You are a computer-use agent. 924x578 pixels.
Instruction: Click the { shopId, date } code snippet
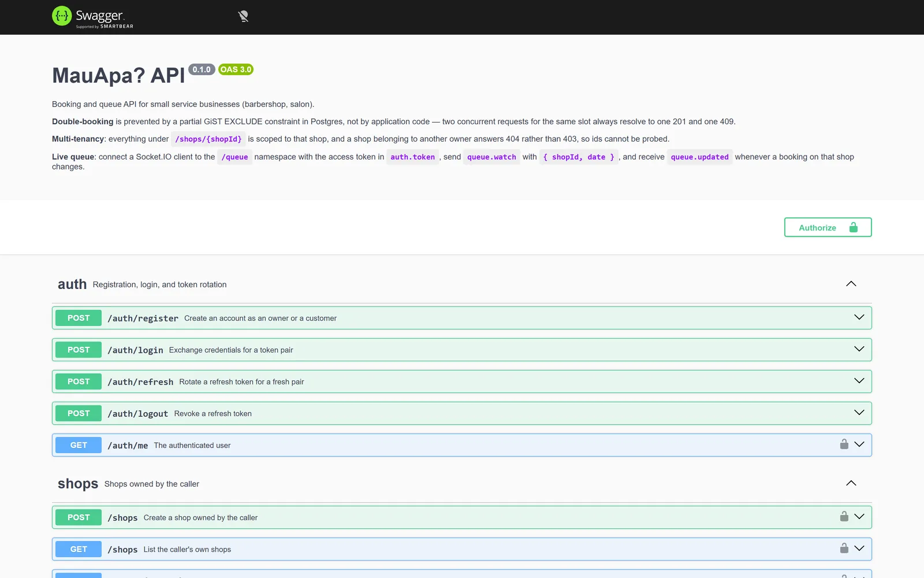tap(579, 157)
